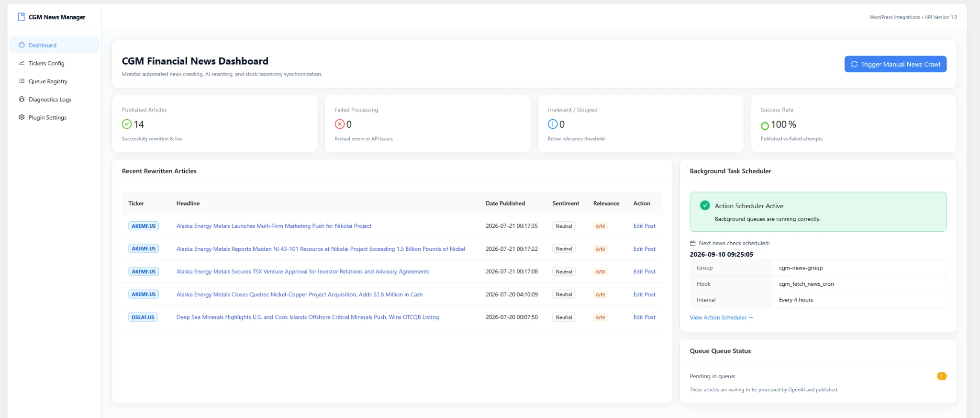Image resolution: width=980 pixels, height=418 pixels.
Task: Click the Diagnostics Logs bug icon
Action: (x=22, y=100)
